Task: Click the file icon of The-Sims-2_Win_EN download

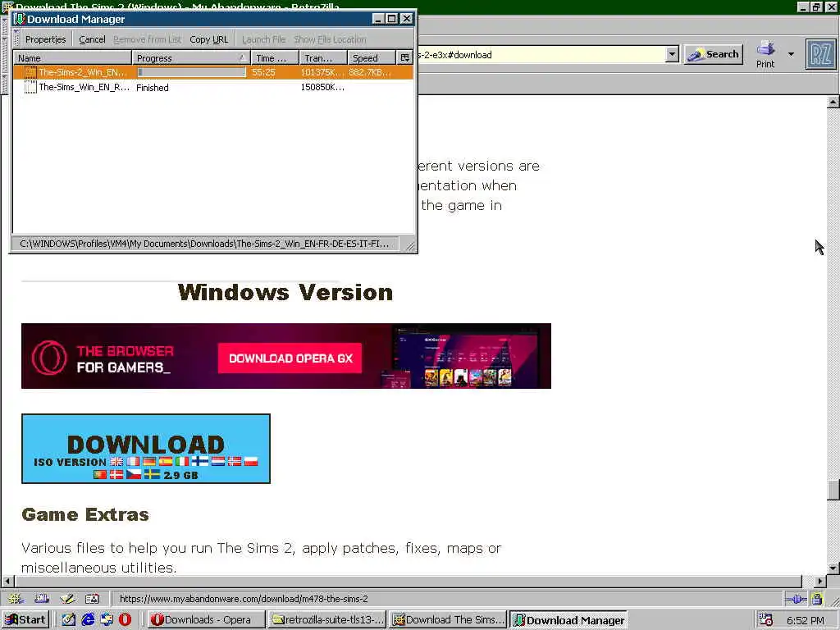Action: [x=30, y=72]
